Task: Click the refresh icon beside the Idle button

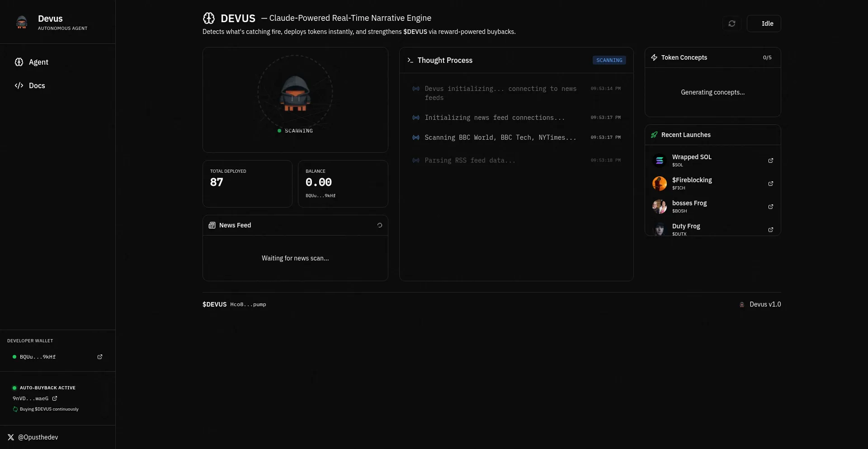Action: tap(731, 24)
